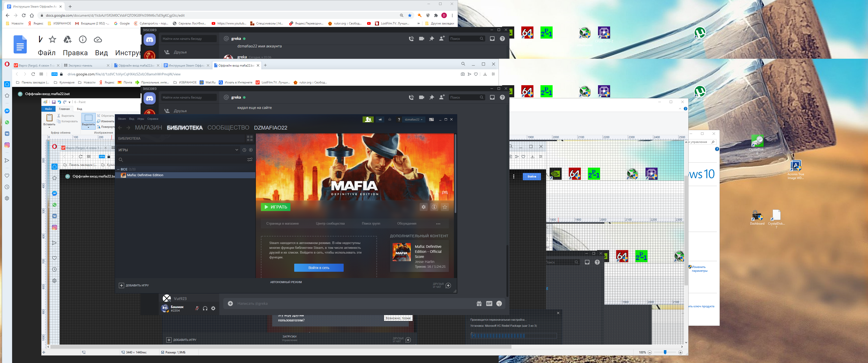Image resolution: width=868 pixels, height=363 pixels.
Task: Open Mafia game settings gear in Steam
Action: tap(424, 207)
